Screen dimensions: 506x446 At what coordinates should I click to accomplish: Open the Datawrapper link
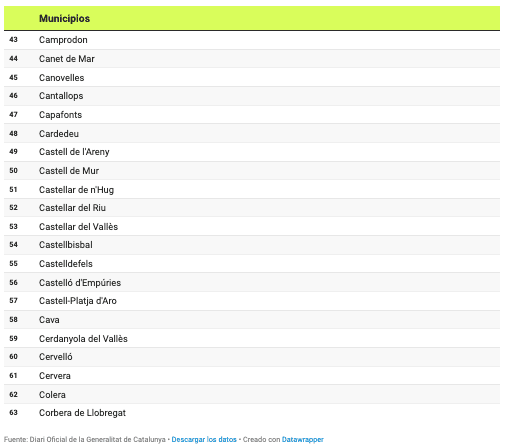(x=303, y=439)
